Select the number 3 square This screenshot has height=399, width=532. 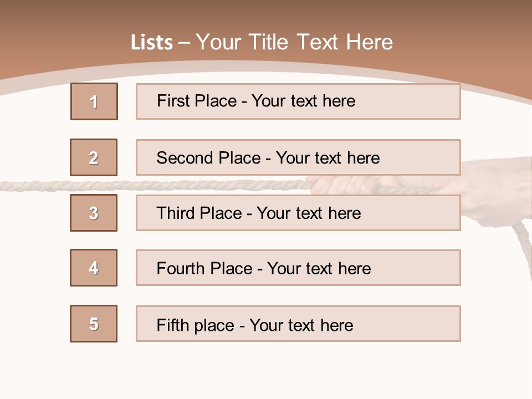tap(94, 213)
